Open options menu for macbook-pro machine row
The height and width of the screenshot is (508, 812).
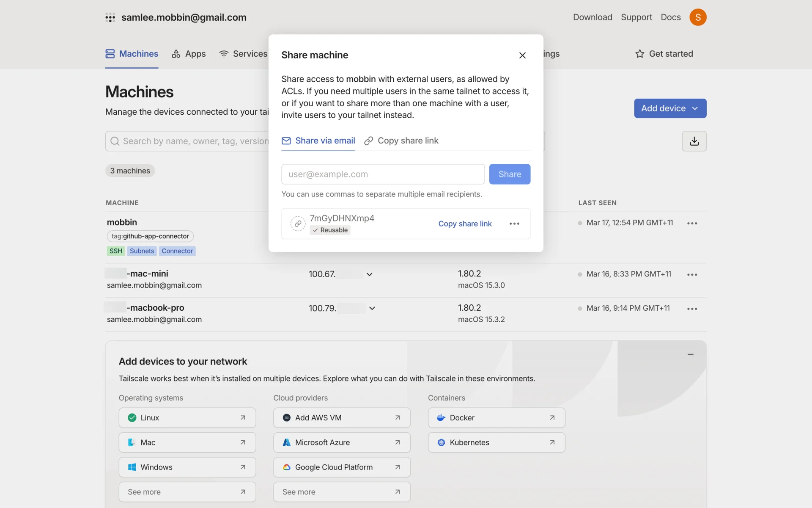click(692, 309)
